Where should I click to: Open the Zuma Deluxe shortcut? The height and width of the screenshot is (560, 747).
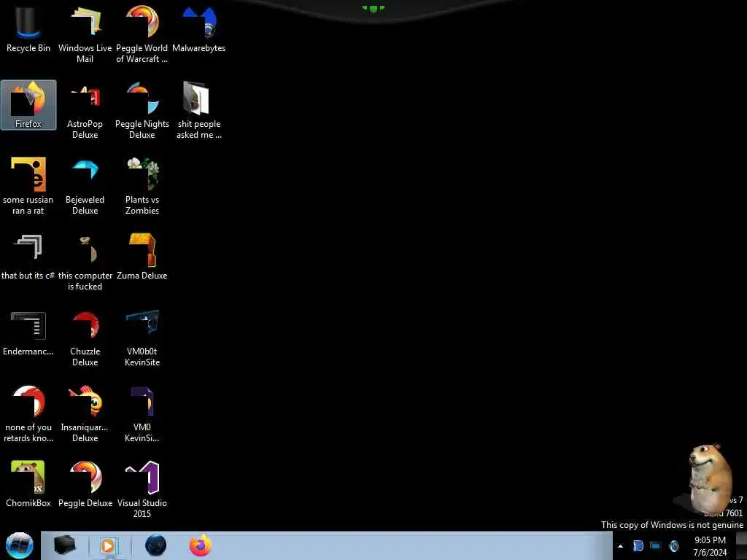click(x=142, y=257)
